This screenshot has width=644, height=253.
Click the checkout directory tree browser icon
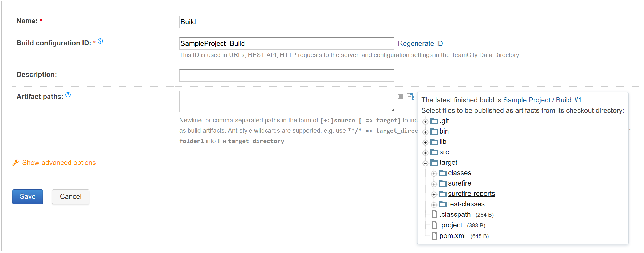click(411, 97)
